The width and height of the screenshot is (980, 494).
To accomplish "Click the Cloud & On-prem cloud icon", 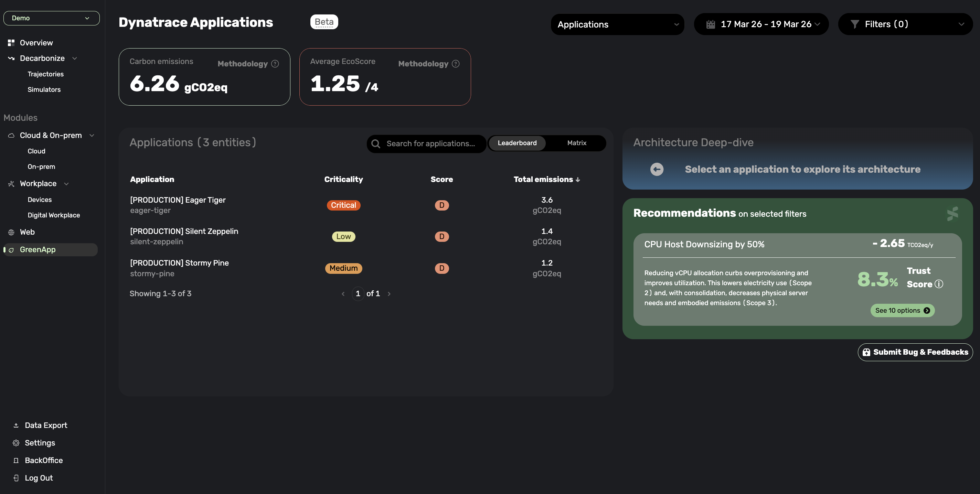I will (x=11, y=136).
